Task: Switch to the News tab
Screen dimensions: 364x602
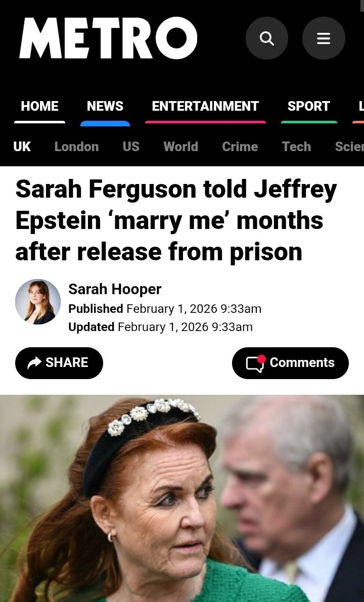Action: point(105,106)
